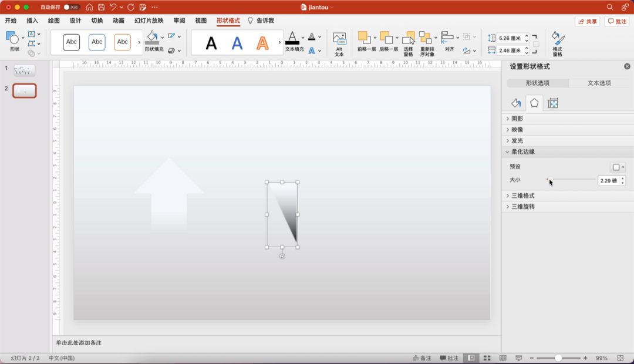Switch to Normal view icon

(x=471, y=358)
